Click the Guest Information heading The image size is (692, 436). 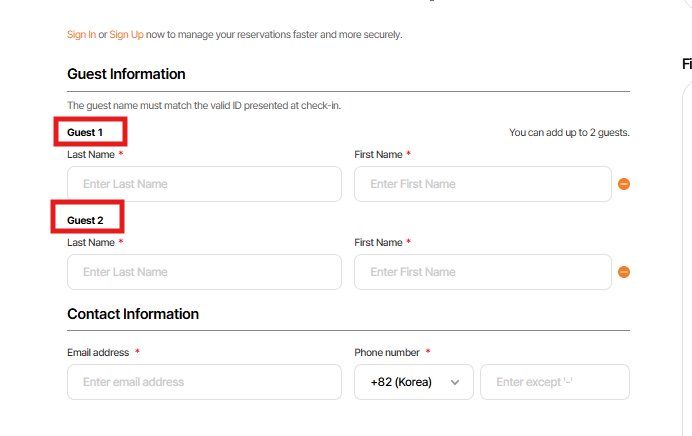point(126,74)
